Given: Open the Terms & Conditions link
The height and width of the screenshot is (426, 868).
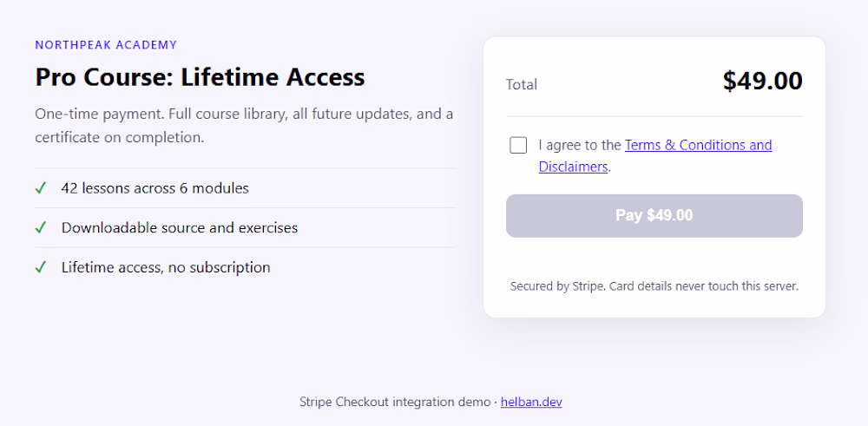Looking at the screenshot, I should (x=698, y=145).
